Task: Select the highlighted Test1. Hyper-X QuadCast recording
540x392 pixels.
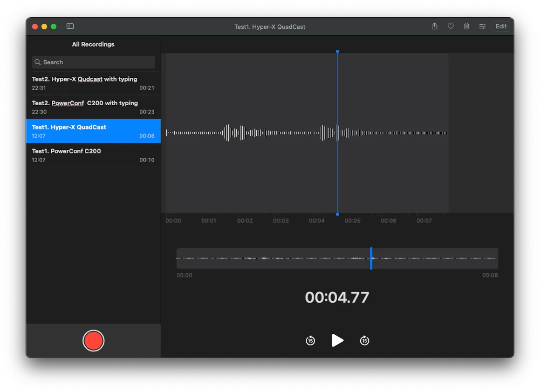Action: 93,131
